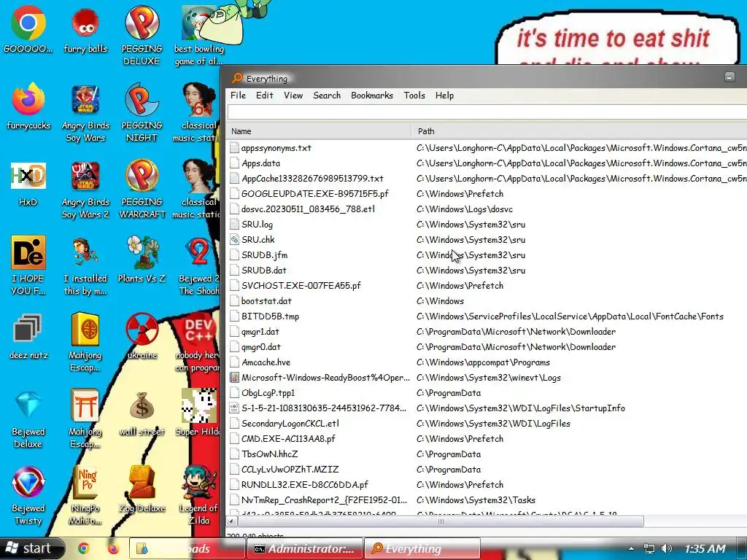Select the Amcache.hve file row
Image resolution: width=747 pixels, height=560 pixels.
[x=487, y=362]
